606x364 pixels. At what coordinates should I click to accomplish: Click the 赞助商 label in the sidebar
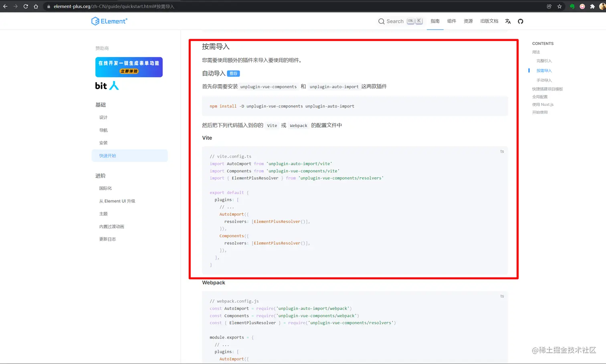click(x=102, y=48)
